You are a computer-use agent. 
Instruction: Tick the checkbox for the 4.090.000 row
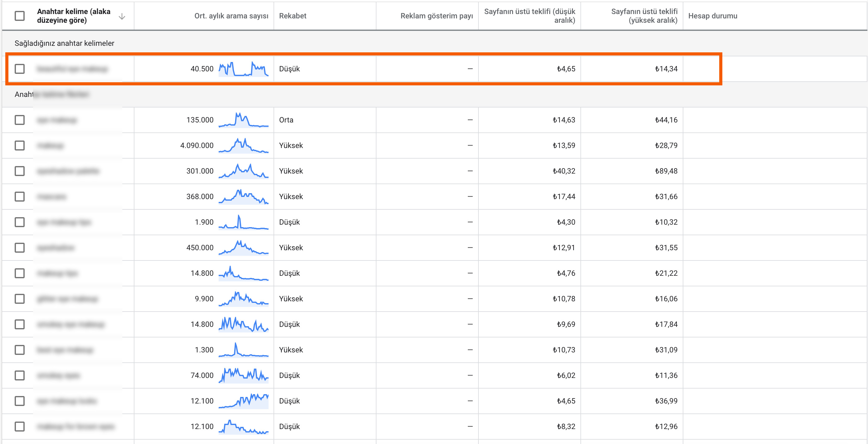20,146
